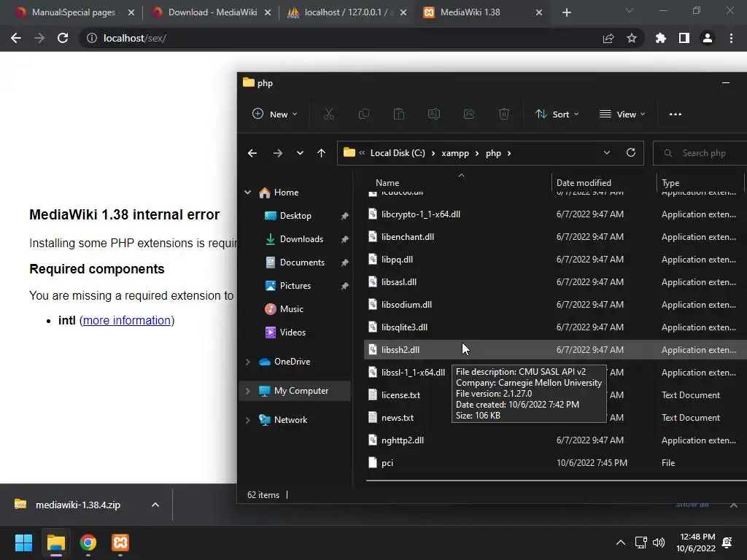Open Chrome profile icon

click(708, 38)
